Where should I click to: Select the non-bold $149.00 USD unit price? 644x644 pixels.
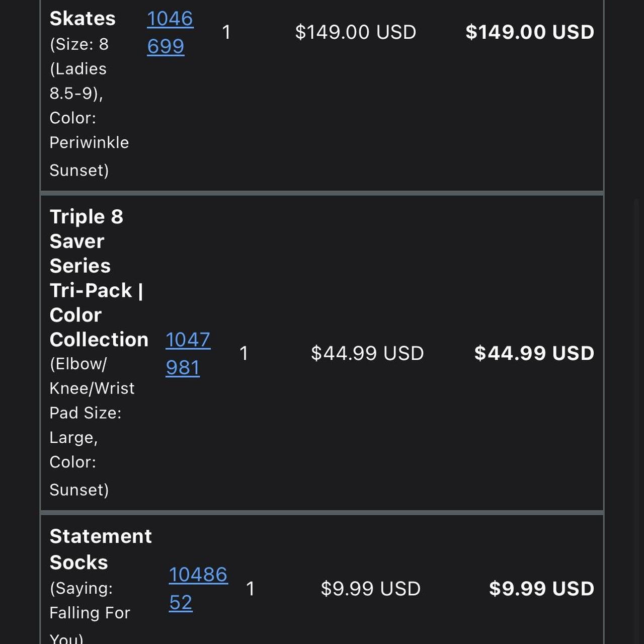[x=355, y=32]
